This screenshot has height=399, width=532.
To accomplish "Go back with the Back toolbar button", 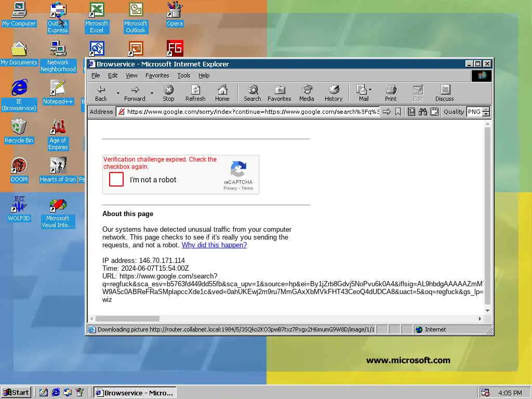I will 101,94.
